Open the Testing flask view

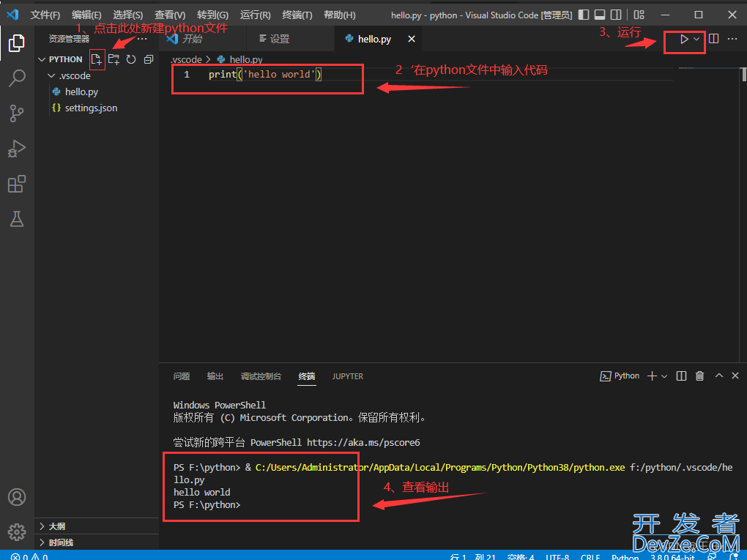point(17,219)
